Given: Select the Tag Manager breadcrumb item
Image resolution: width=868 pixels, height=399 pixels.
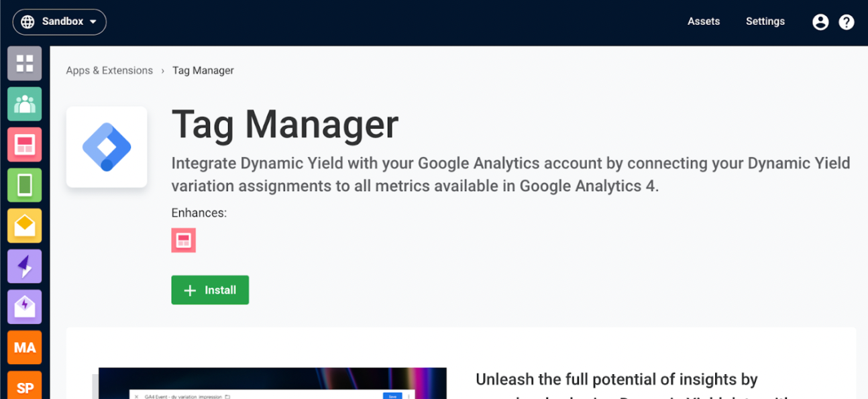Looking at the screenshot, I should tap(203, 70).
